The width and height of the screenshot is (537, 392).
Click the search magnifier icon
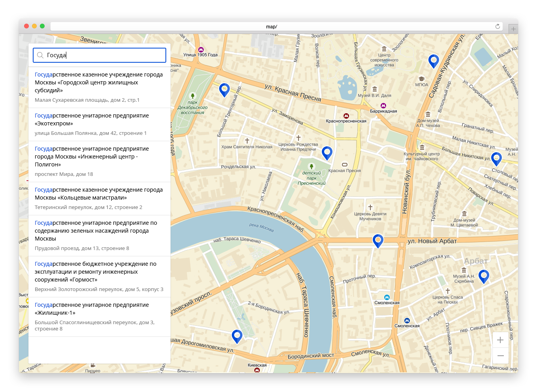(x=40, y=55)
